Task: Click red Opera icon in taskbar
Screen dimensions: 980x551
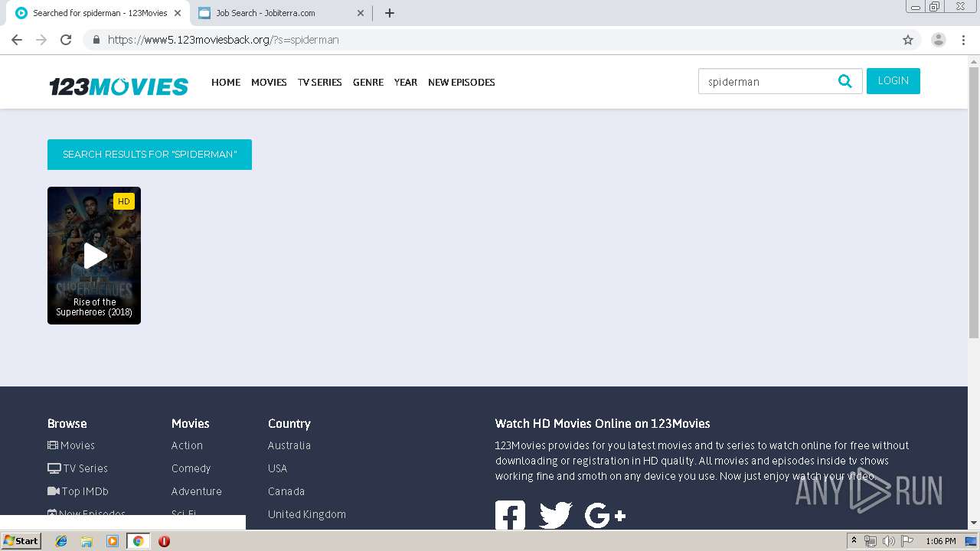Action: coord(164,541)
